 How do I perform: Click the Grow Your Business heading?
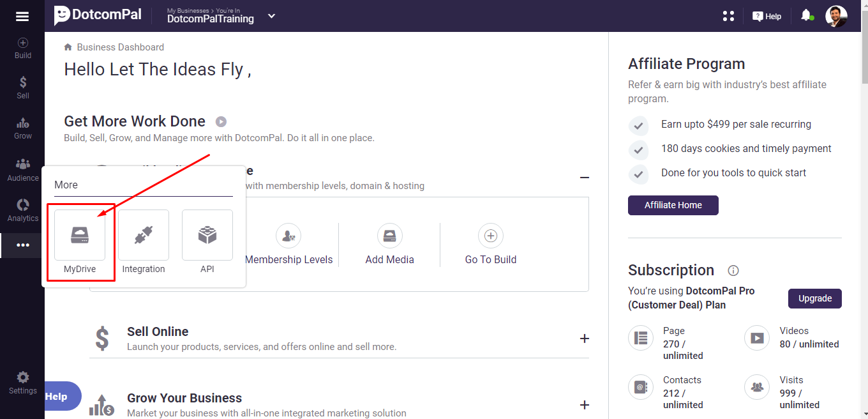click(184, 398)
